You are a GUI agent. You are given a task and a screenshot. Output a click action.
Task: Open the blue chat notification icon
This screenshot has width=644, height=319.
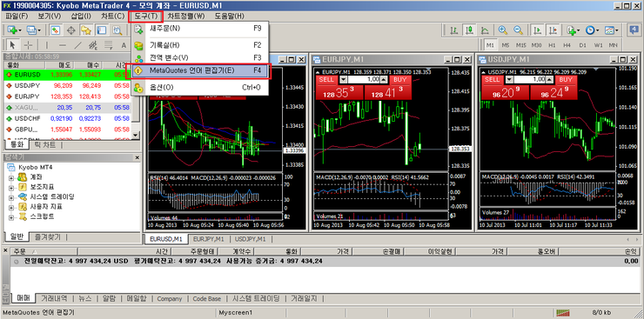(x=634, y=30)
